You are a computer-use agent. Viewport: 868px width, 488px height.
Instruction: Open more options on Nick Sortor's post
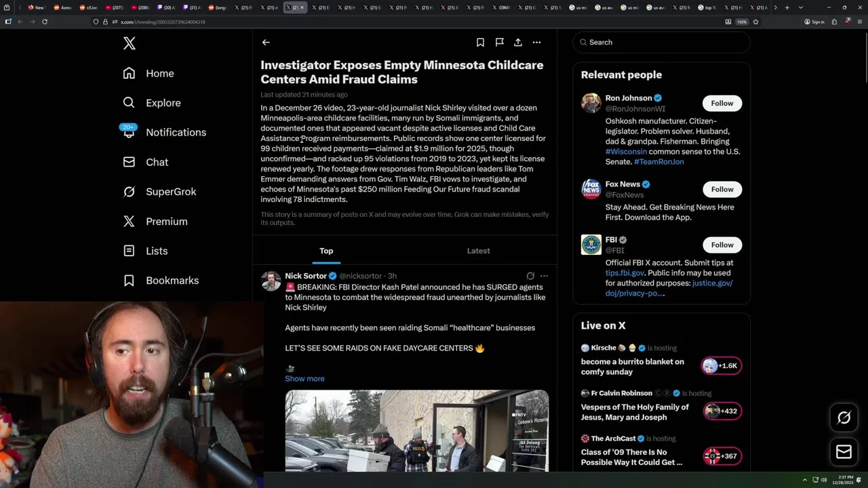(x=544, y=276)
